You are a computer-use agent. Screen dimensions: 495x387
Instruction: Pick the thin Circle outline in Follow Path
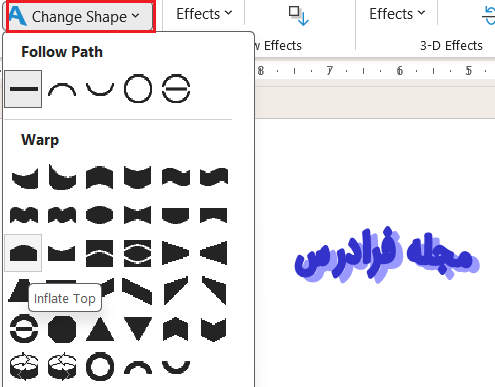(138, 89)
